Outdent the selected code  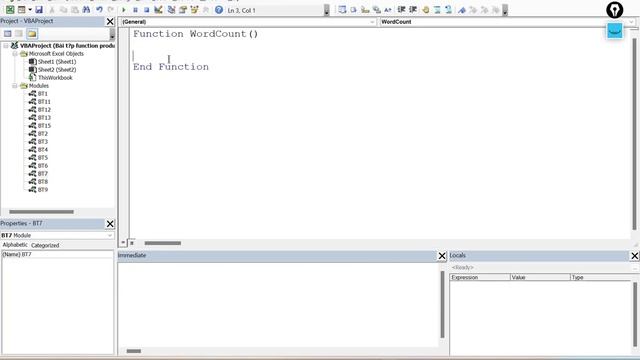(x=413, y=10)
